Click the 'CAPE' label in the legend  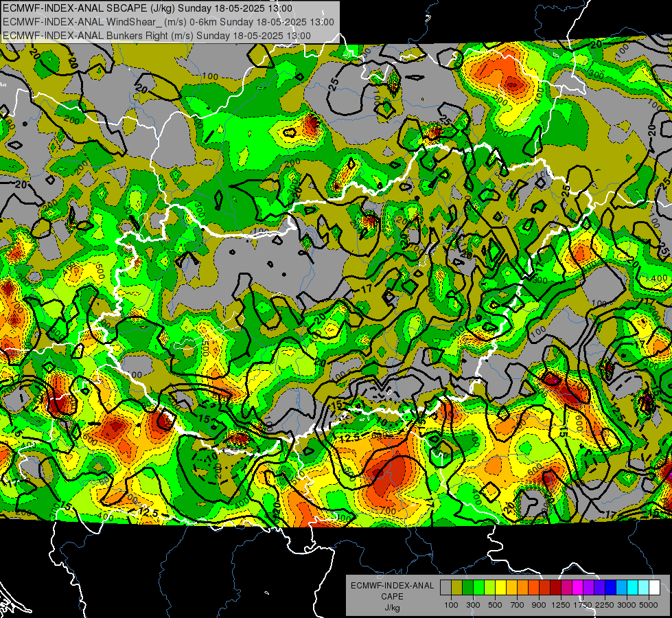393,596
